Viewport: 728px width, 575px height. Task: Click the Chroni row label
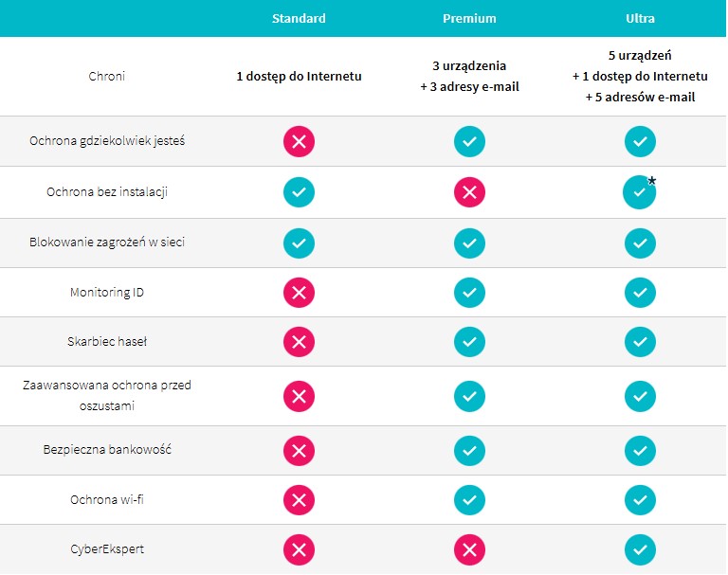[x=106, y=75]
